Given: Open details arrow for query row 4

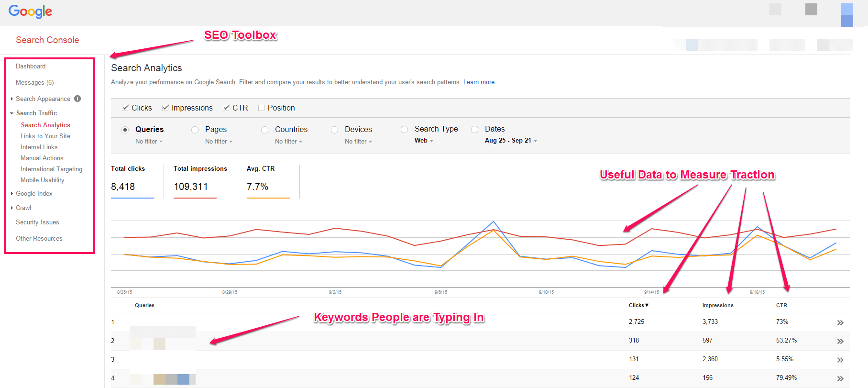Looking at the screenshot, I should [840, 378].
